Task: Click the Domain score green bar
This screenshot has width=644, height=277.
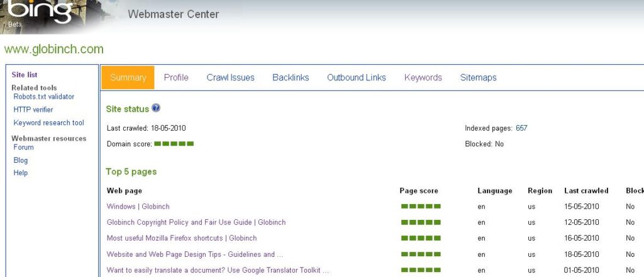Action: (x=174, y=144)
